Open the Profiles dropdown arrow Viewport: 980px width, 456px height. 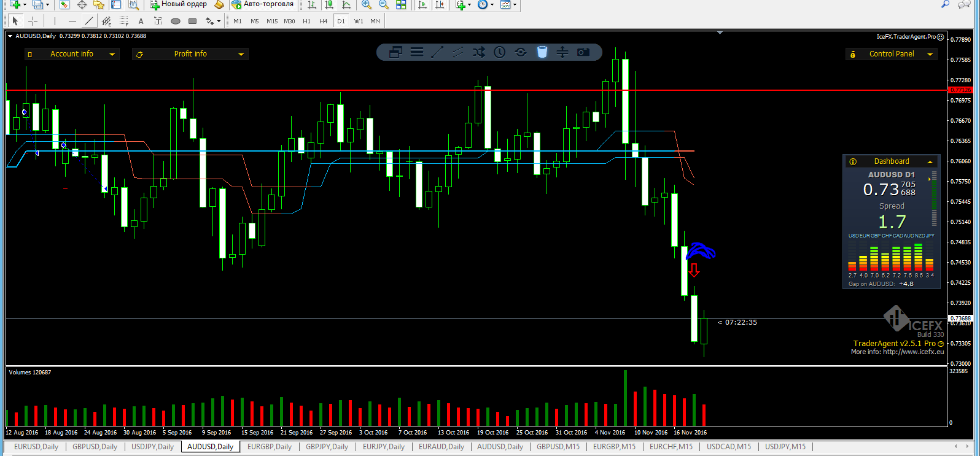tap(48, 4)
